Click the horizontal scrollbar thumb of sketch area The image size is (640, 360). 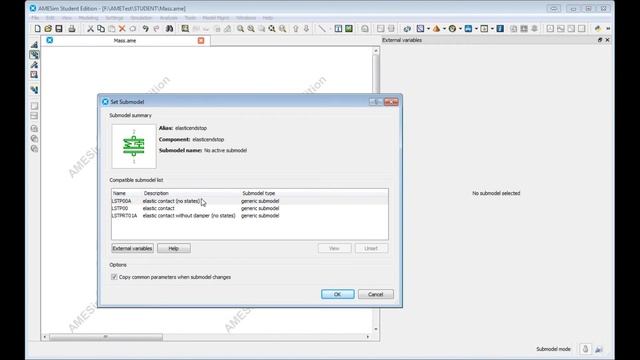click(x=106, y=337)
